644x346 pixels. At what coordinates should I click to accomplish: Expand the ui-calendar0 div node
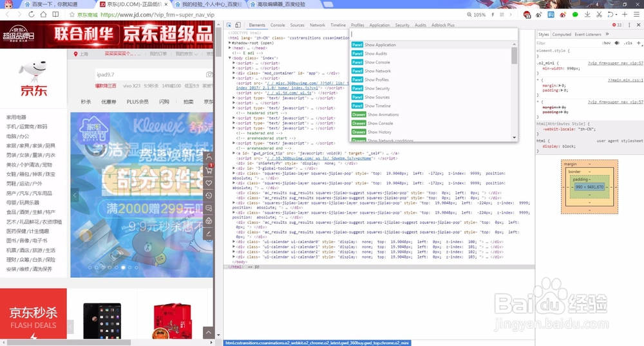234,242
